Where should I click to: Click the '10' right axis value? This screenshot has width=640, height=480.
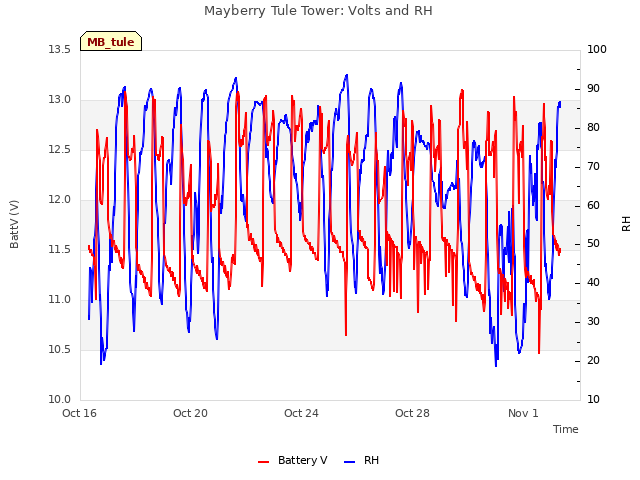pos(593,399)
